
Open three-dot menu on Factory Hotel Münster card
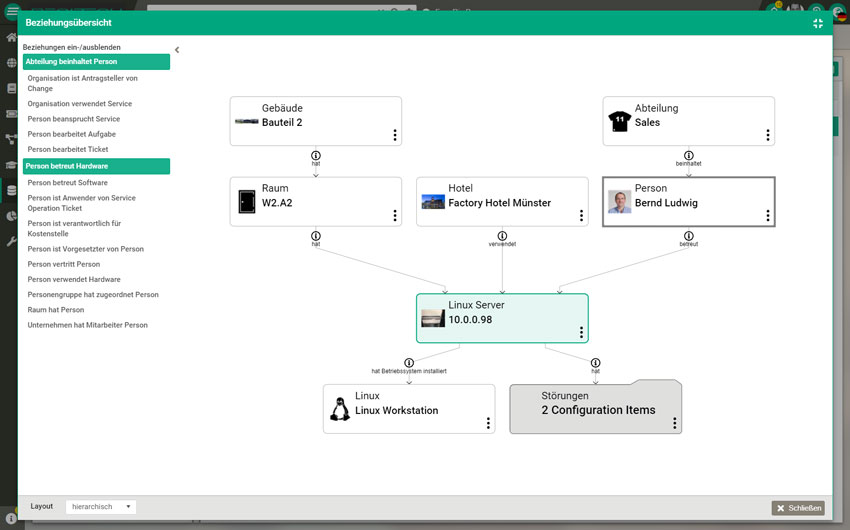pos(581,216)
